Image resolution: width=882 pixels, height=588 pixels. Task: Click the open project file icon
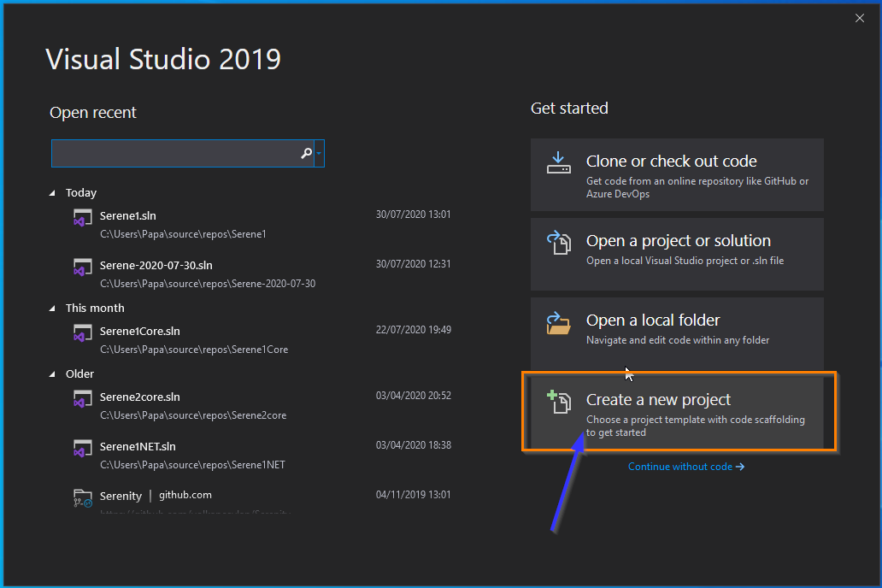559,242
